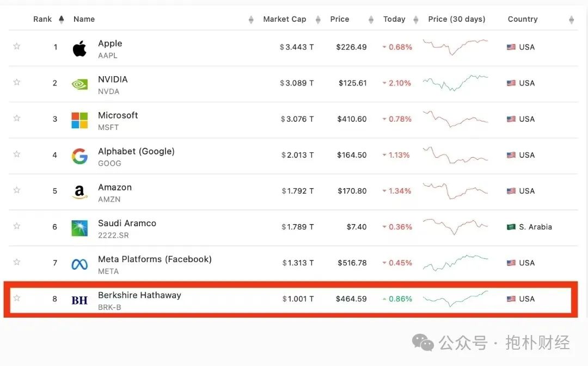Favorite Microsoft with its star toggle
The width and height of the screenshot is (588, 366).
point(16,118)
